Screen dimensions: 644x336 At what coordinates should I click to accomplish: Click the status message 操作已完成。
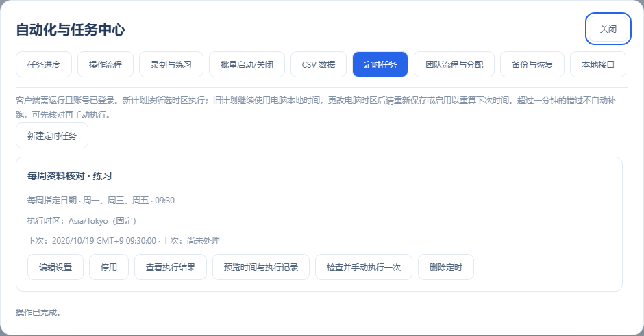pos(38,313)
